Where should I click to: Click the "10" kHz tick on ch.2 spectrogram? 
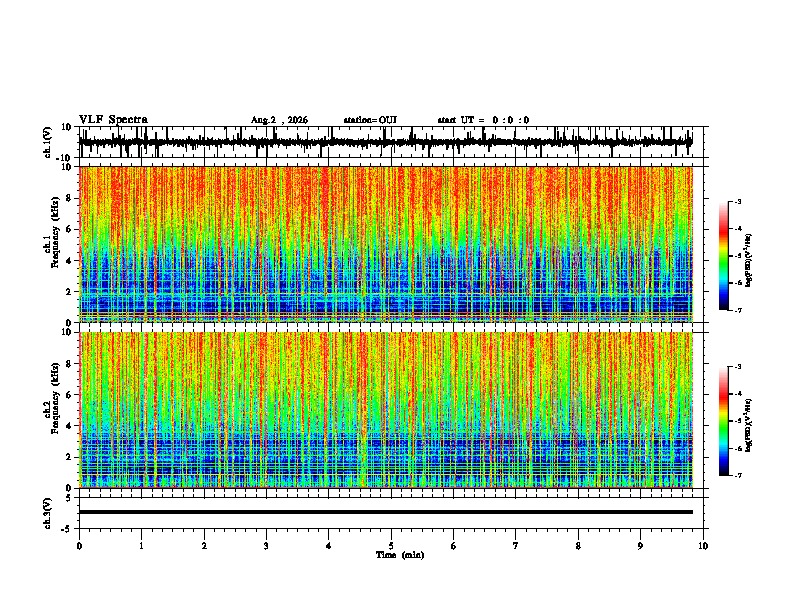(x=67, y=332)
